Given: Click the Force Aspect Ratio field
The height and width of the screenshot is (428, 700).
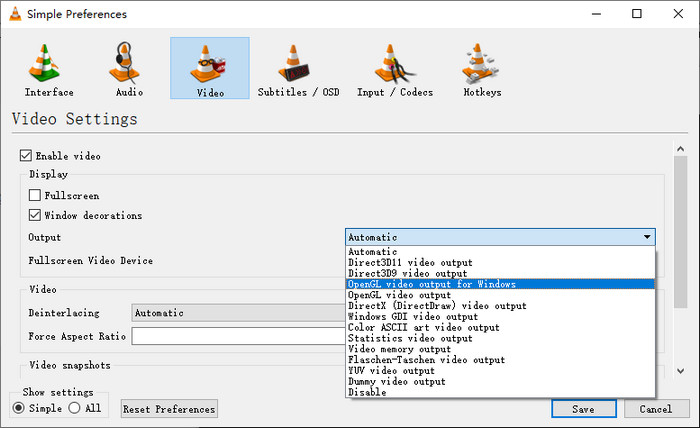Looking at the screenshot, I should coord(238,336).
